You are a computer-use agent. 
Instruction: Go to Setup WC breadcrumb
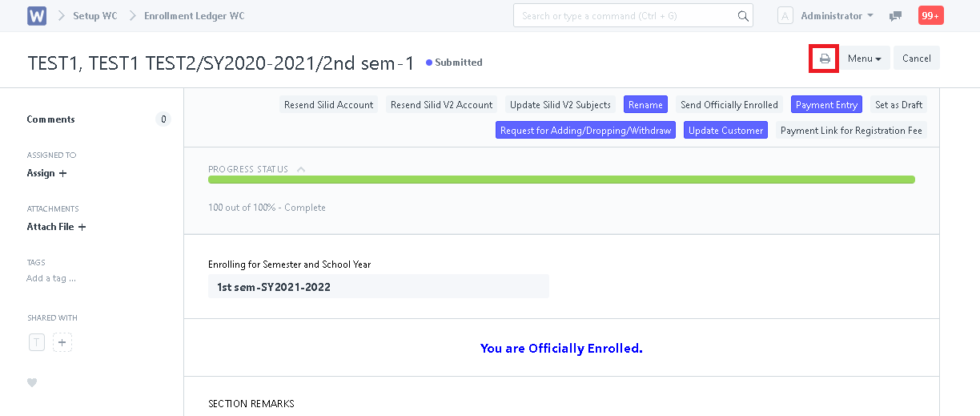click(95, 16)
